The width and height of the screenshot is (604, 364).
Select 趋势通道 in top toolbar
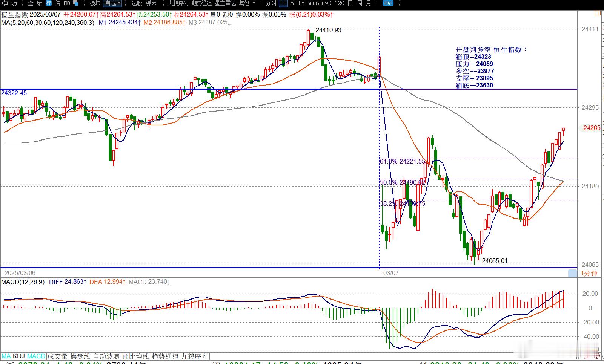pos(202,3)
